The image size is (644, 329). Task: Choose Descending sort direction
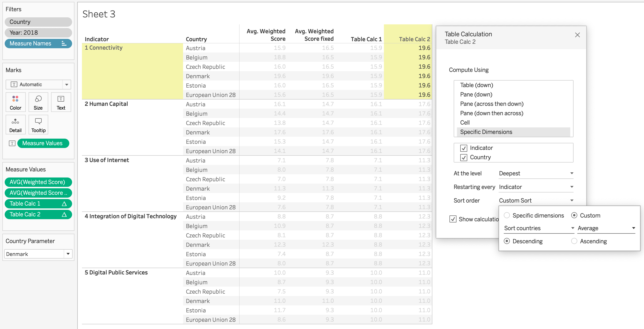(x=507, y=241)
